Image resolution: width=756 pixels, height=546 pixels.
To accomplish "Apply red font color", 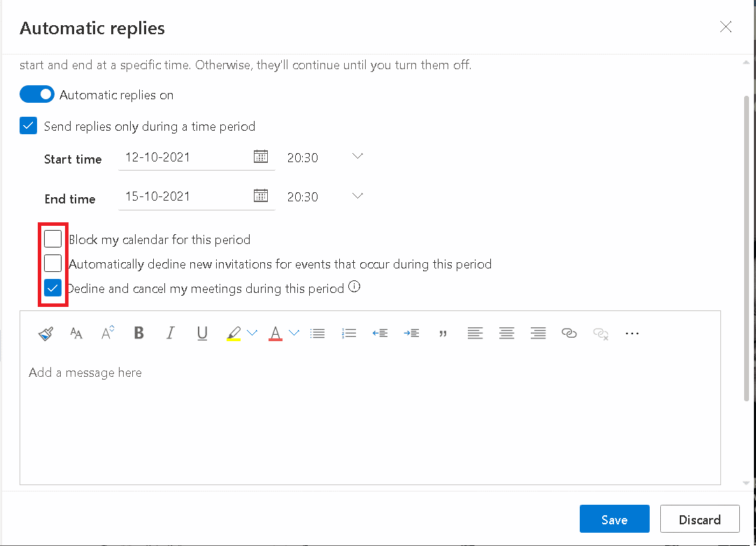I will point(276,333).
